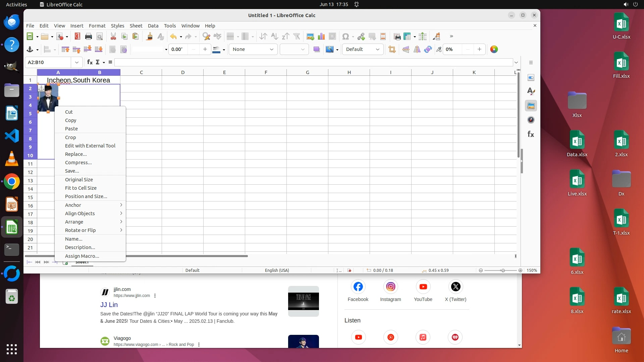Toggle the image Shadow button

[316, 50]
